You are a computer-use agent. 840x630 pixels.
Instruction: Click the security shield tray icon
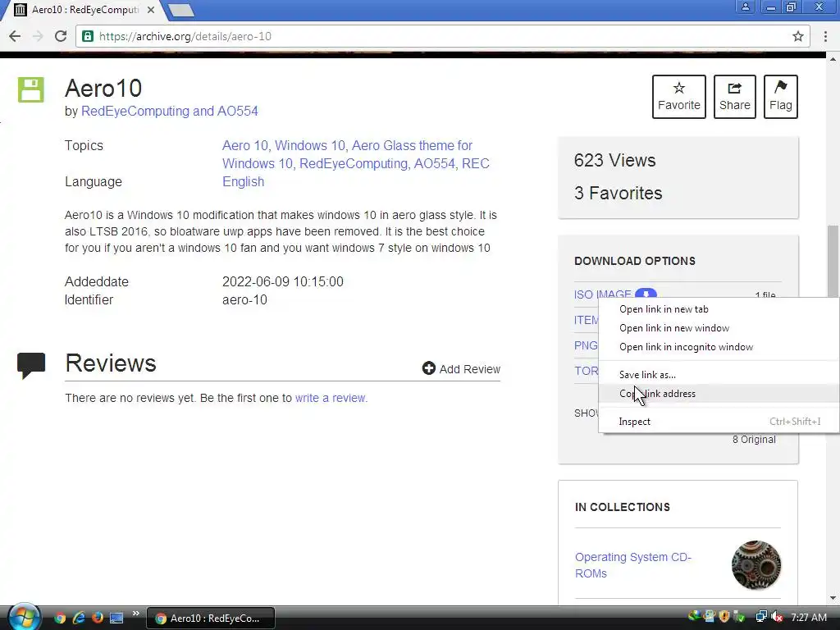coord(724,617)
